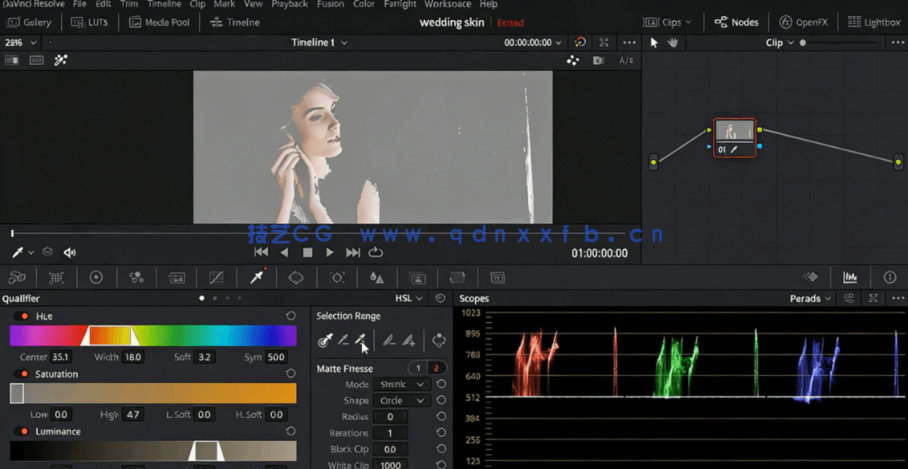Open the Shape Circle dropdown

[x=402, y=401]
